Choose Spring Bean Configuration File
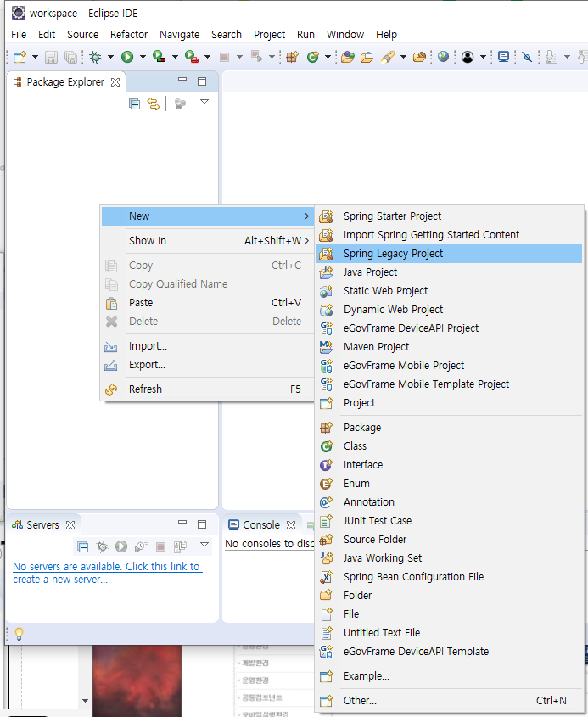Viewport: 588px width, 717px height. [x=449, y=577]
